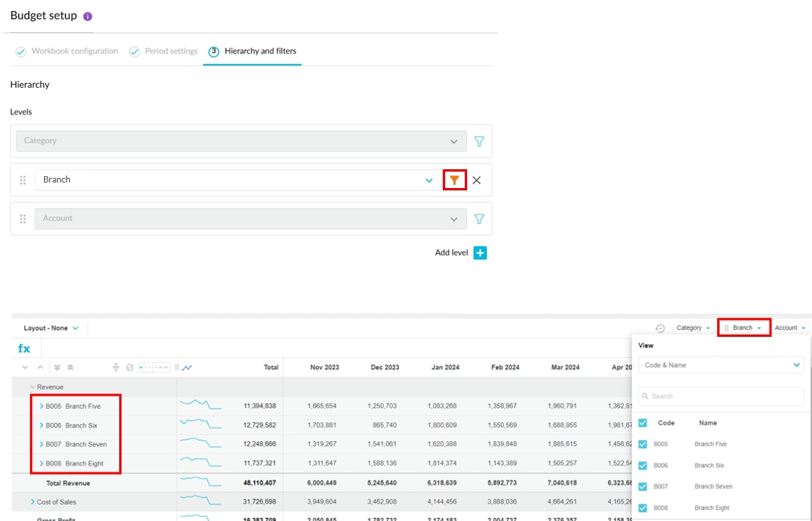Viewport: 812px width, 521px height.
Task: Click the orange Branch filter icon
Action: [x=455, y=180]
